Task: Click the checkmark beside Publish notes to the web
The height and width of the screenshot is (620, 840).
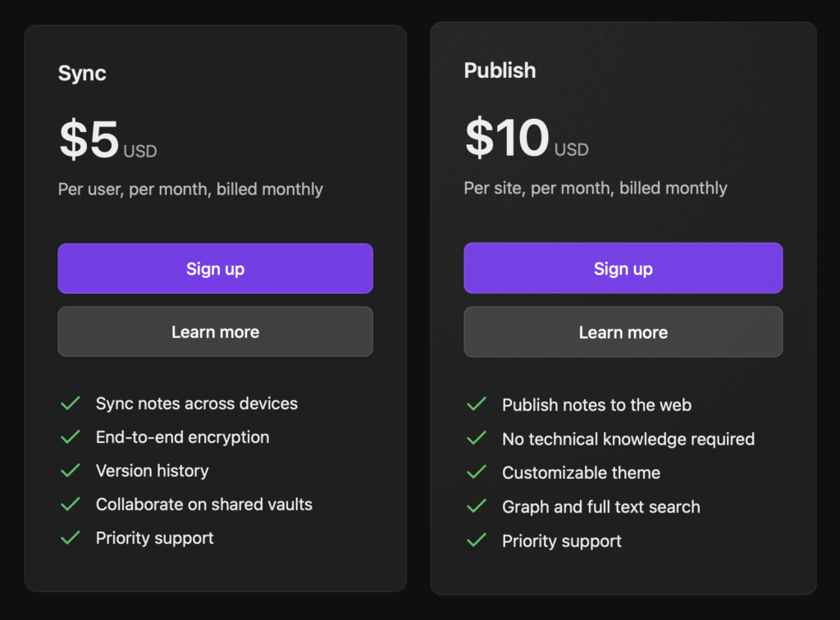Action: (477, 405)
